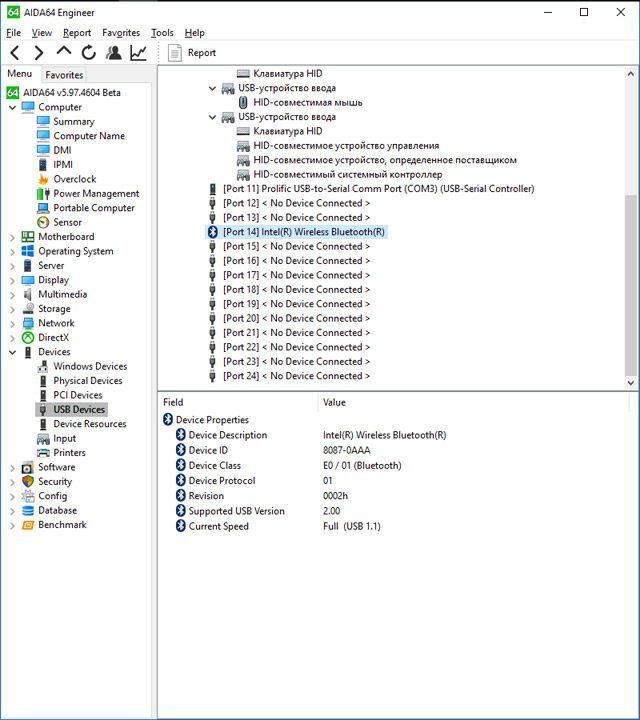Click the Benchmark icon in tree
The height and width of the screenshot is (720, 640).
point(28,525)
